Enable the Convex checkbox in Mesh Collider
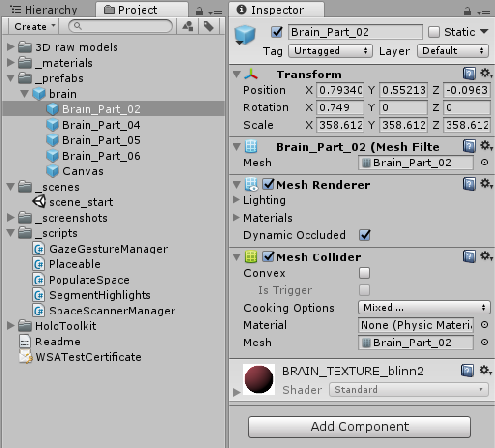The height and width of the screenshot is (448, 495). pyautogui.click(x=364, y=273)
